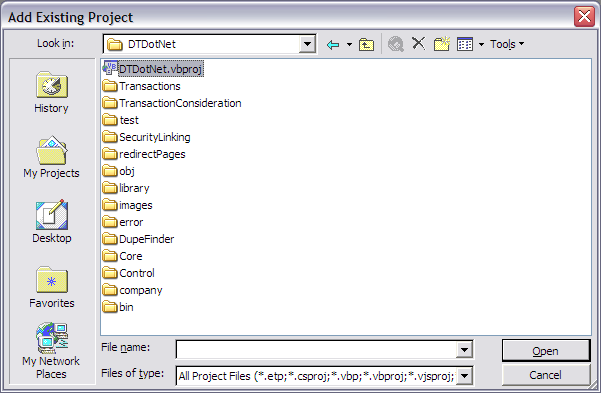Select the Core folder icon
This screenshot has height=393, width=601.
click(x=110, y=256)
